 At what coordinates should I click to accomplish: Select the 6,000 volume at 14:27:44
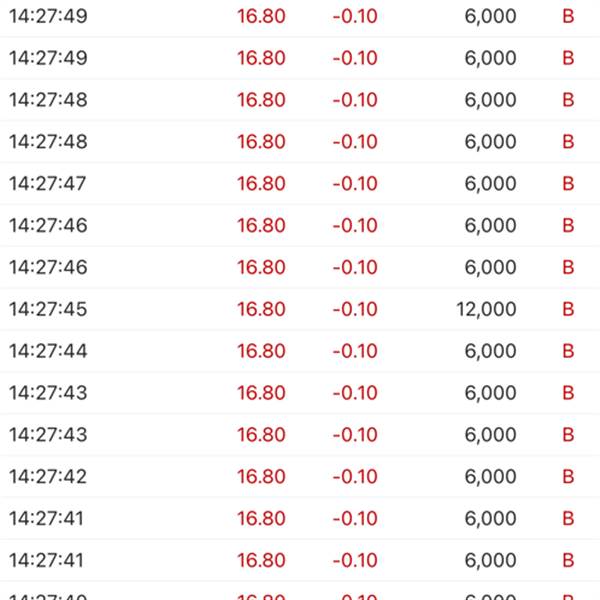490,351
